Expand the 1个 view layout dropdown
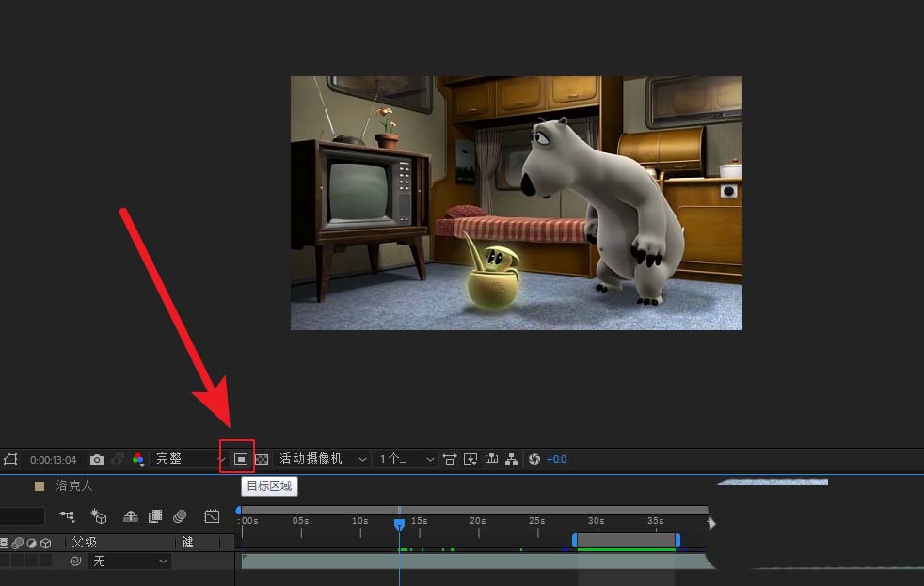The height and width of the screenshot is (586, 924). click(x=406, y=459)
